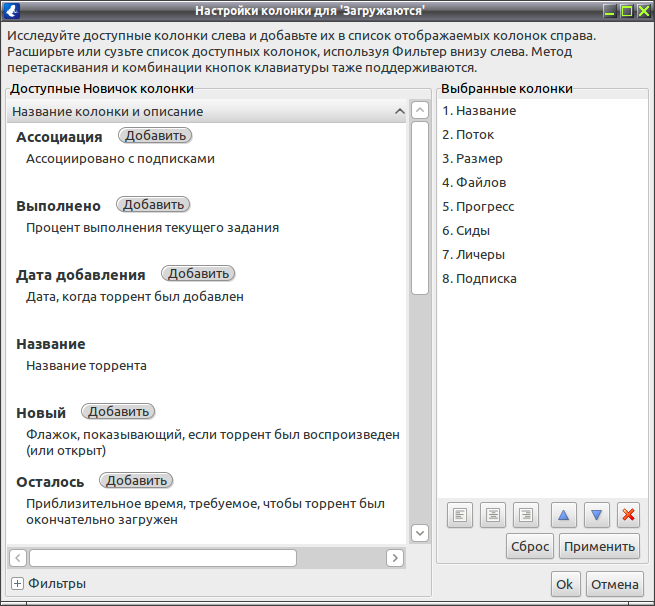
Task: Click the Ассоциация column name
Action: [59, 137]
